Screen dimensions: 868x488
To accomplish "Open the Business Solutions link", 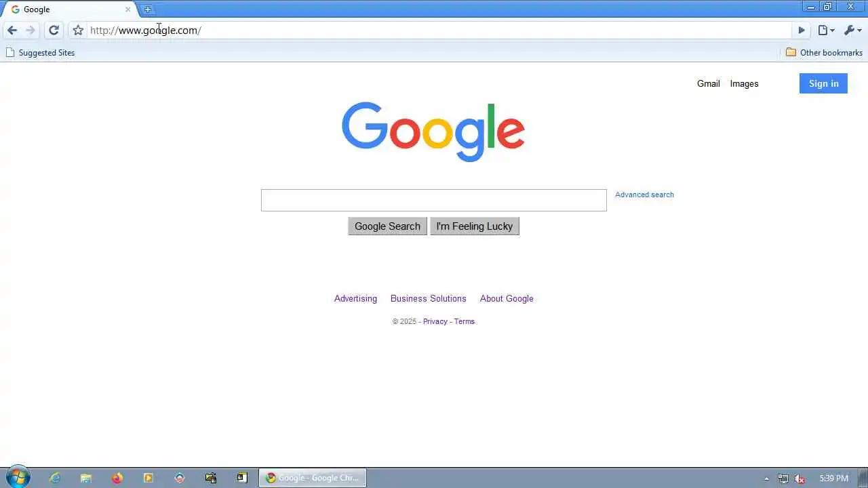I will point(429,298).
